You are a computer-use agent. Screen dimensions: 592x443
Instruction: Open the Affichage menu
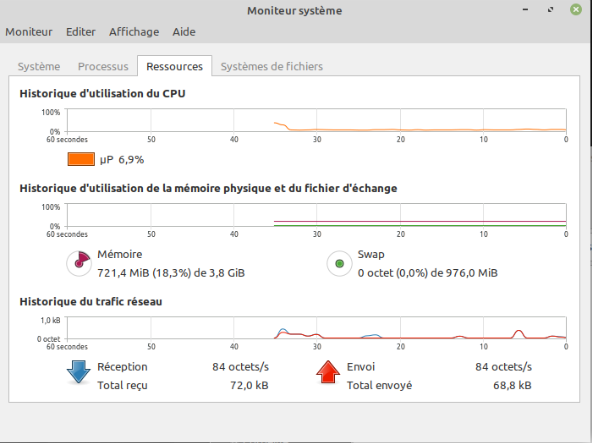[134, 32]
